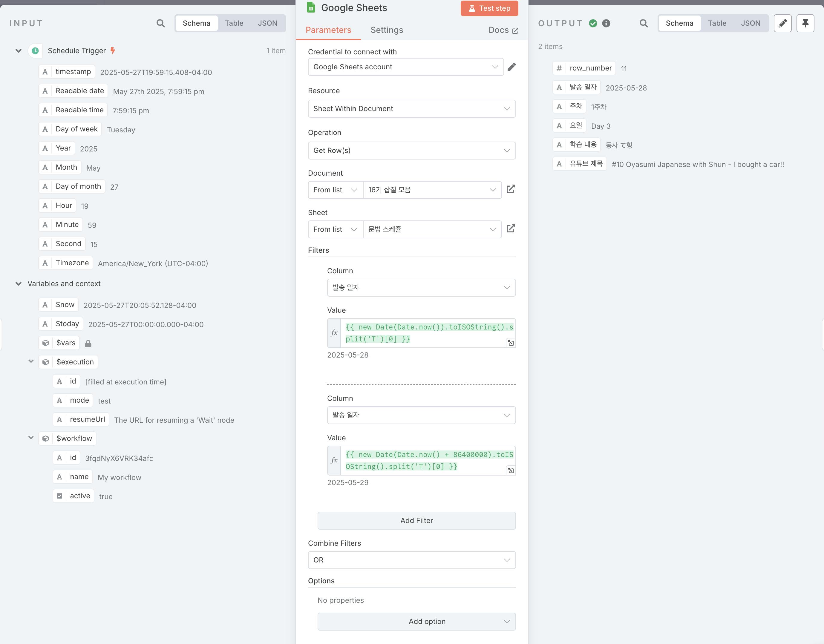Open the Sheet 문법 스케쥴 dropdown
The height and width of the screenshot is (644, 824).
tap(432, 229)
